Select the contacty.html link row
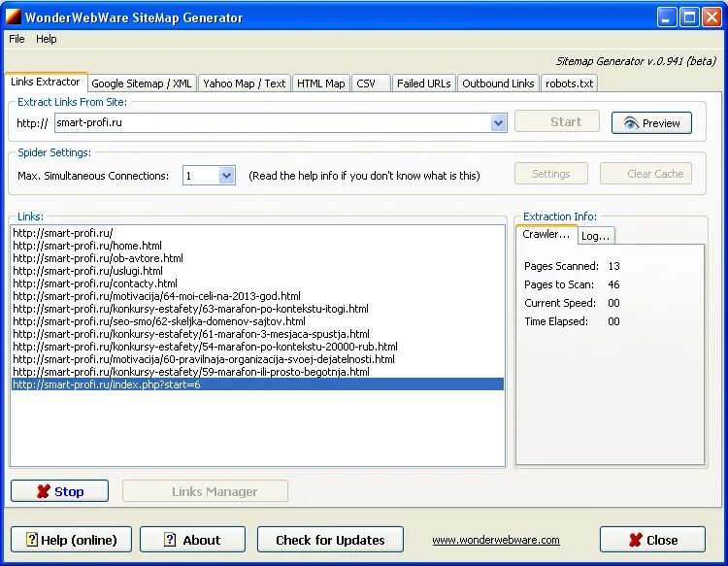This screenshot has height=566, width=728. [x=257, y=283]
